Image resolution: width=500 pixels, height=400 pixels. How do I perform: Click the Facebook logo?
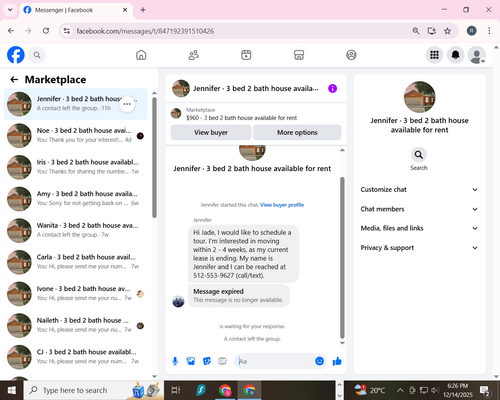[x=16, y=55]
